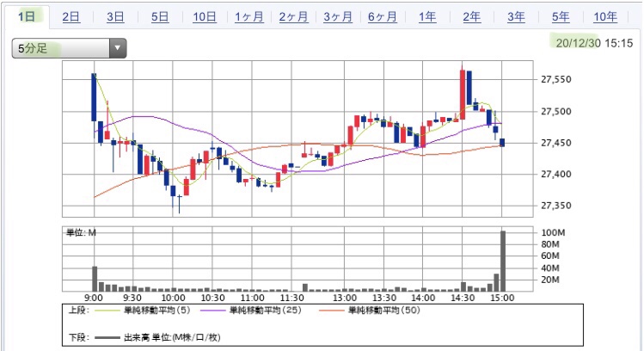
Task: Show the 1ヶ月 chart range
Action: 248,17
